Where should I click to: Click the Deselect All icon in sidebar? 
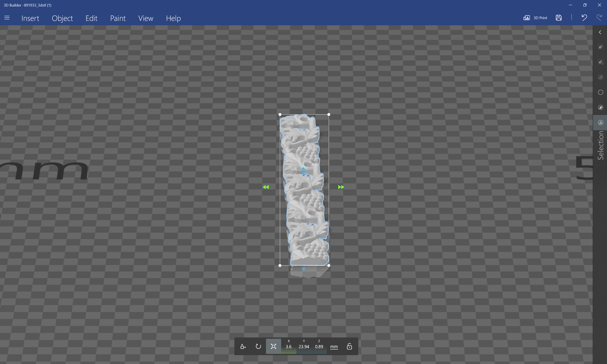(600, 62)
